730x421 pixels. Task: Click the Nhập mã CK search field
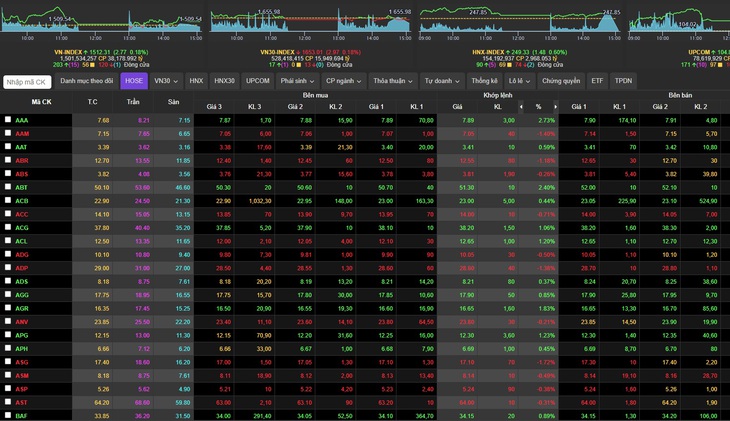(x=27, y=82)
